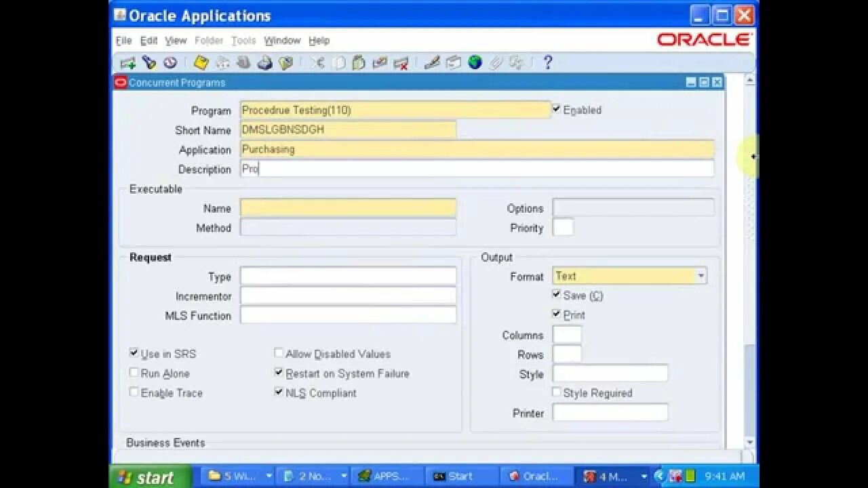Open the Window menu
This screenshot has height=488, width=868.
(282, 41)
